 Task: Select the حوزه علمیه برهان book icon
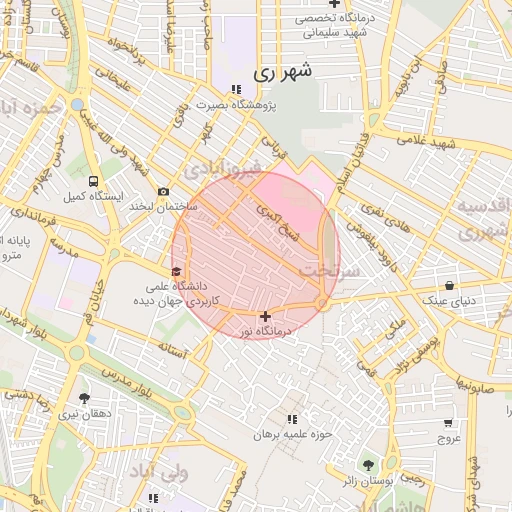pyautogui.click(x=292, y=419)
